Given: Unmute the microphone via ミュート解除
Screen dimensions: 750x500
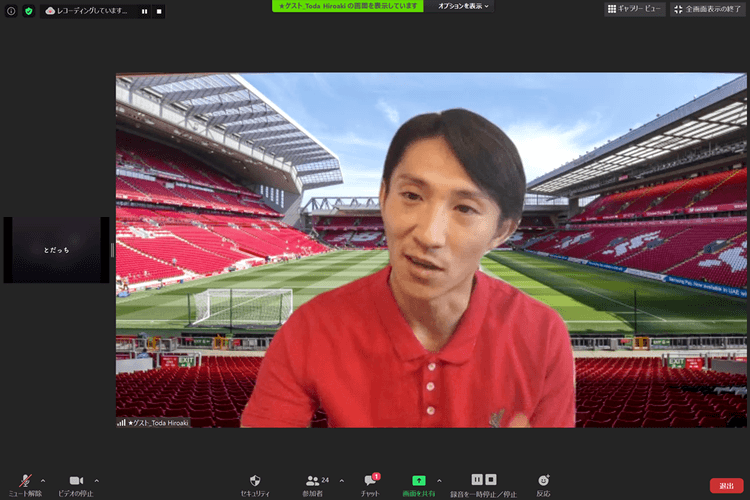Looking at the screenshot, I should 25,485.
